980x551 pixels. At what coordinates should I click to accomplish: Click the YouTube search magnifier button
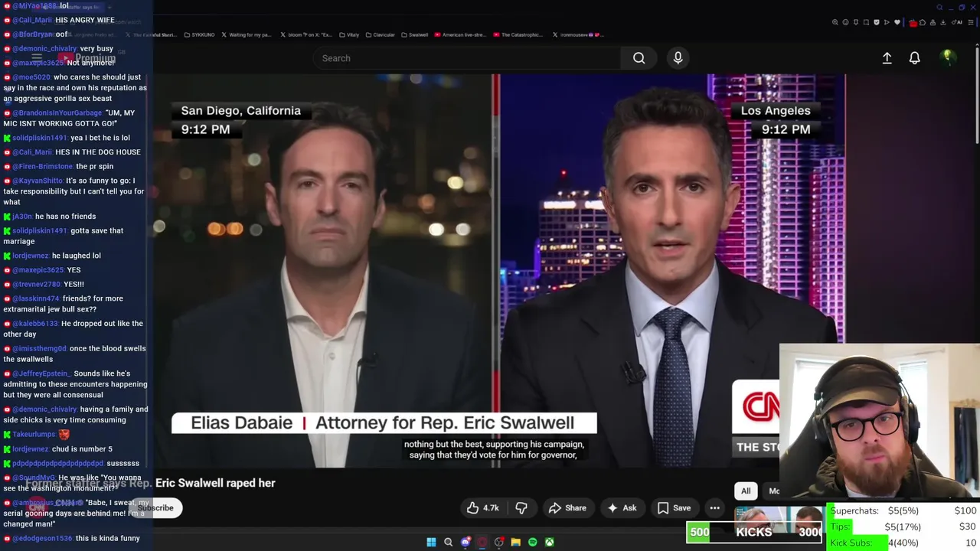click(639, 58)
